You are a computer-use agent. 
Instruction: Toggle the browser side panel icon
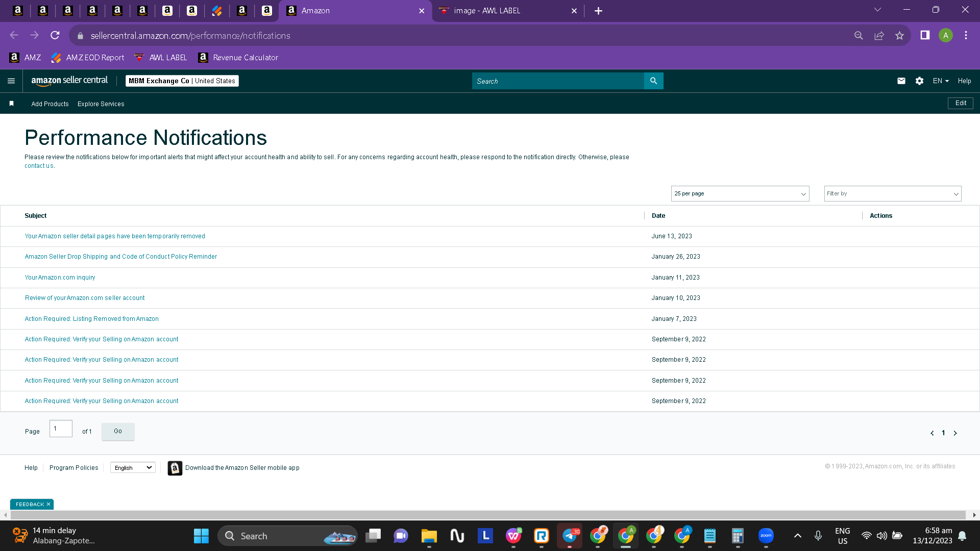pyautogui.click(x=925, y=35)
